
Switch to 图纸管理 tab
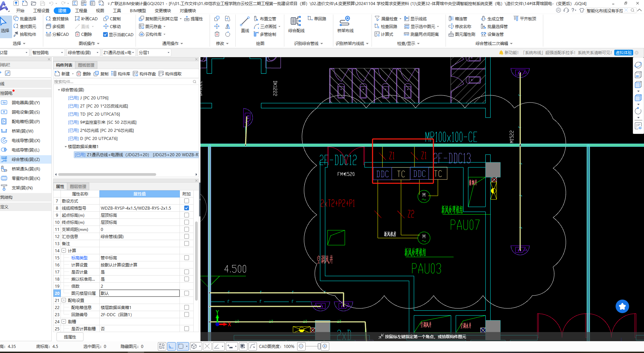[x=86, y=65]
